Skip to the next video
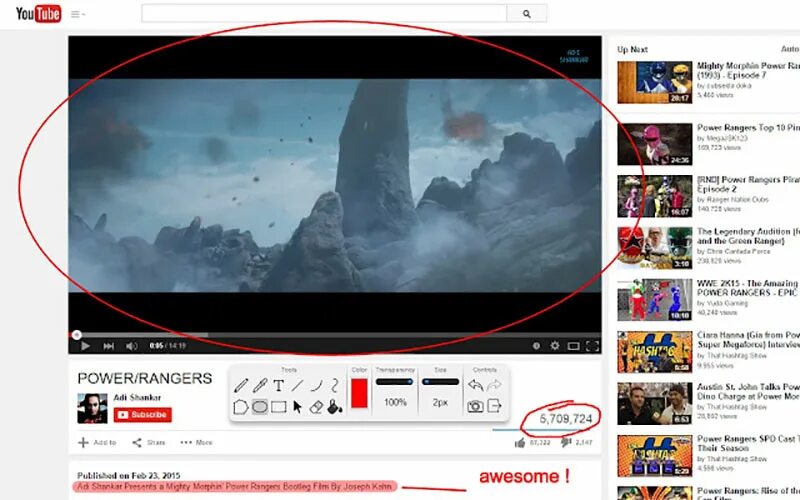Screen dimensions: 800x500 click(109, 346)
